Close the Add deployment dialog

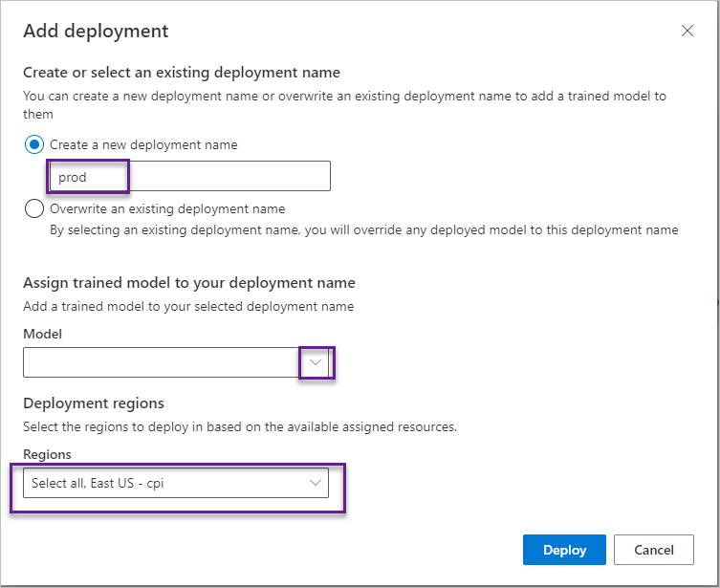(x=687, y=31)
